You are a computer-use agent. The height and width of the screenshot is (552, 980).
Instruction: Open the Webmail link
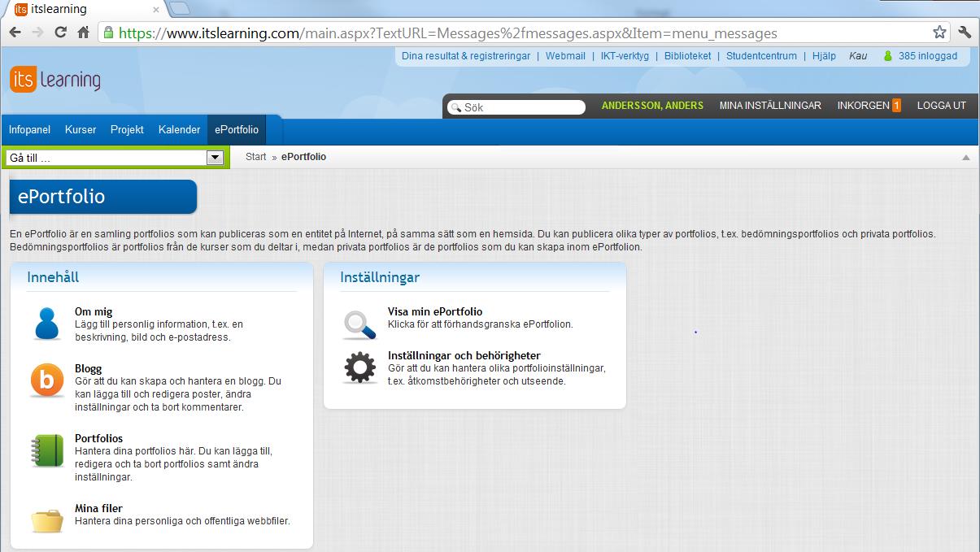565,56
